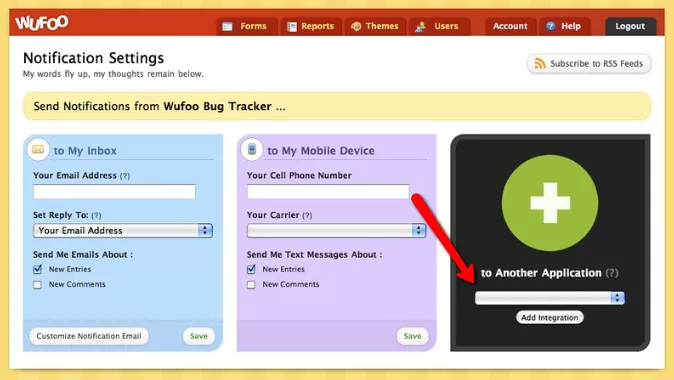Click the Reports tab icon
Viewport: 674px width, 380px height.
tap(292, 27)
